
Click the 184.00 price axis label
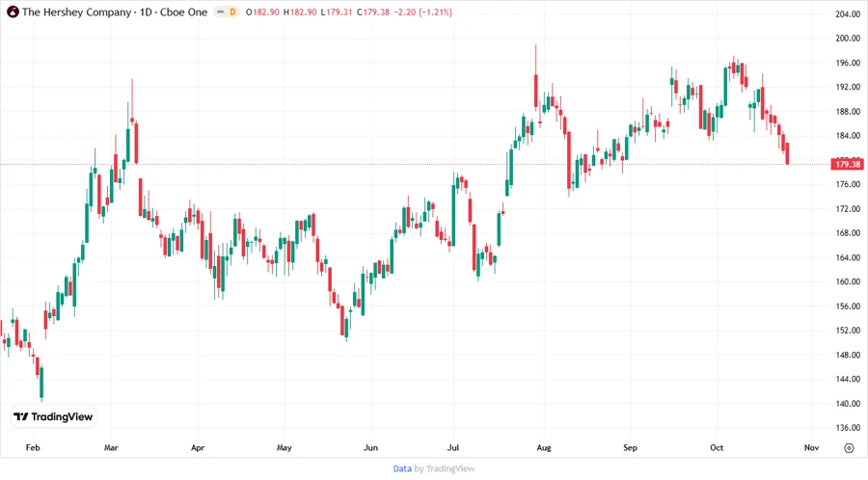pyautogui.click(x=848, y=136)
